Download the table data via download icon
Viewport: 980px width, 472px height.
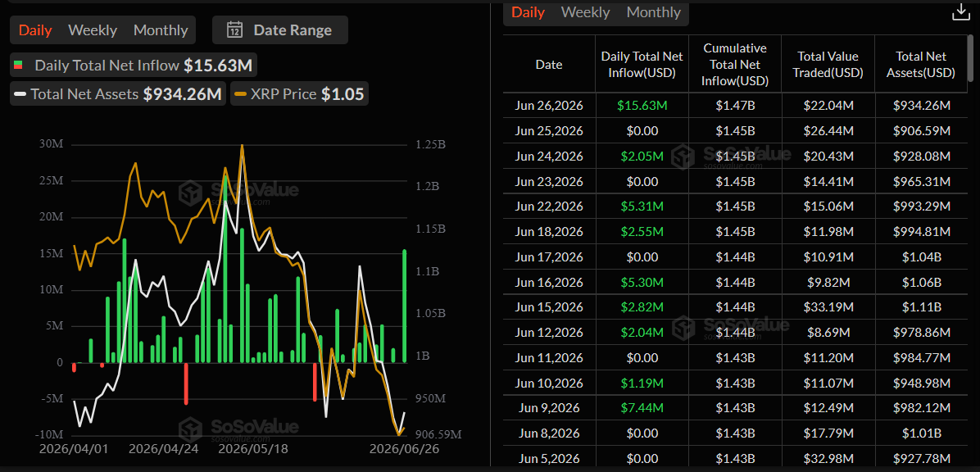[x=960, y=12]
